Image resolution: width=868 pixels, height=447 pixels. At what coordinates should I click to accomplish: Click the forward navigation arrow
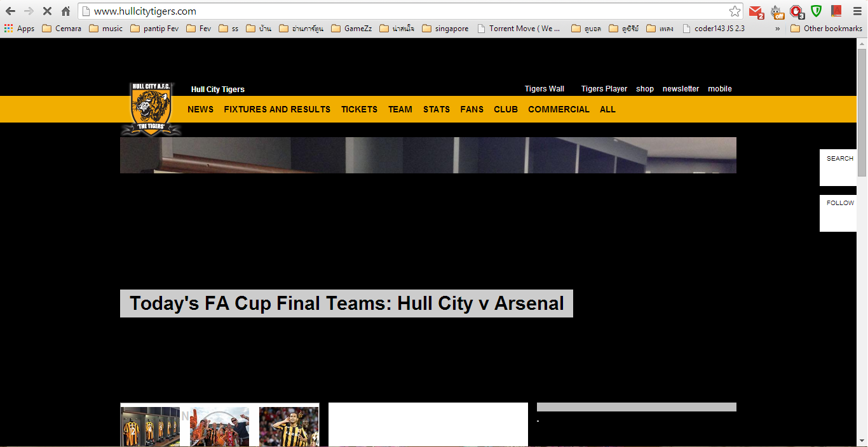29,11
